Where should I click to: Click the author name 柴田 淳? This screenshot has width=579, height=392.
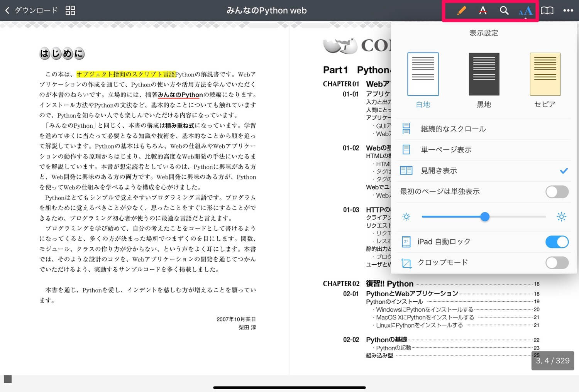(247, 327)
